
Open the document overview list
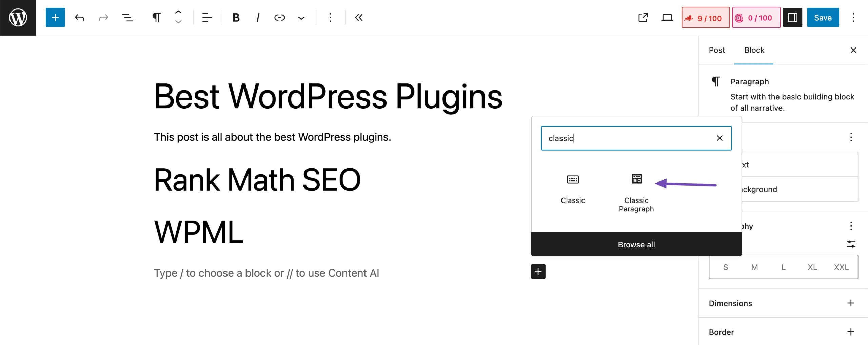[x=127, y=18]
